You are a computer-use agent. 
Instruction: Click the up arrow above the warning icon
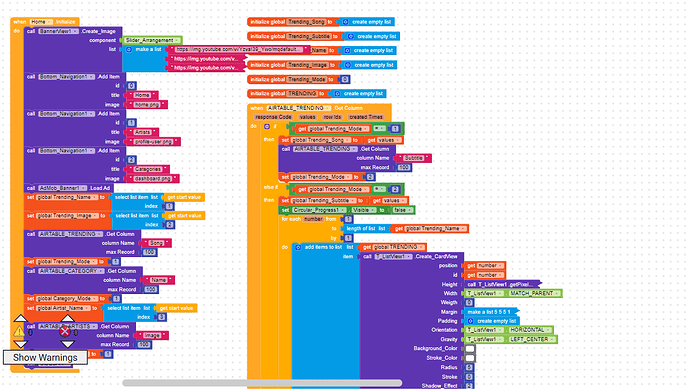tap(21, 318)
